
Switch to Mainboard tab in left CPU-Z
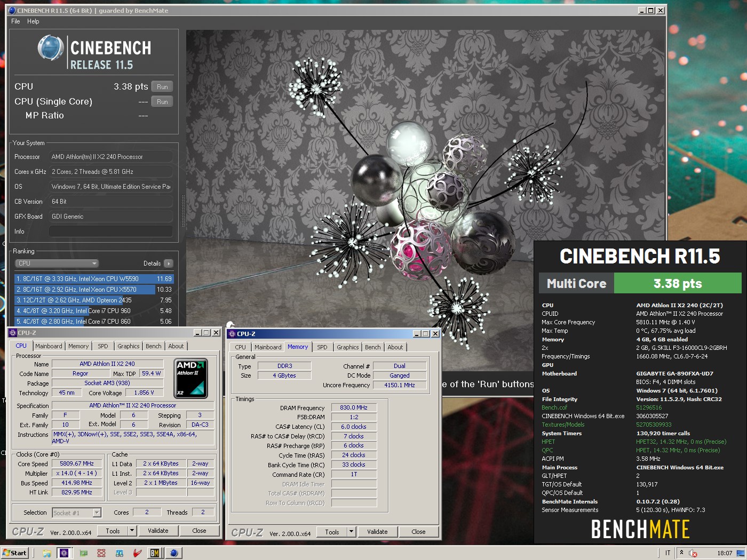(x=49, y=346)
